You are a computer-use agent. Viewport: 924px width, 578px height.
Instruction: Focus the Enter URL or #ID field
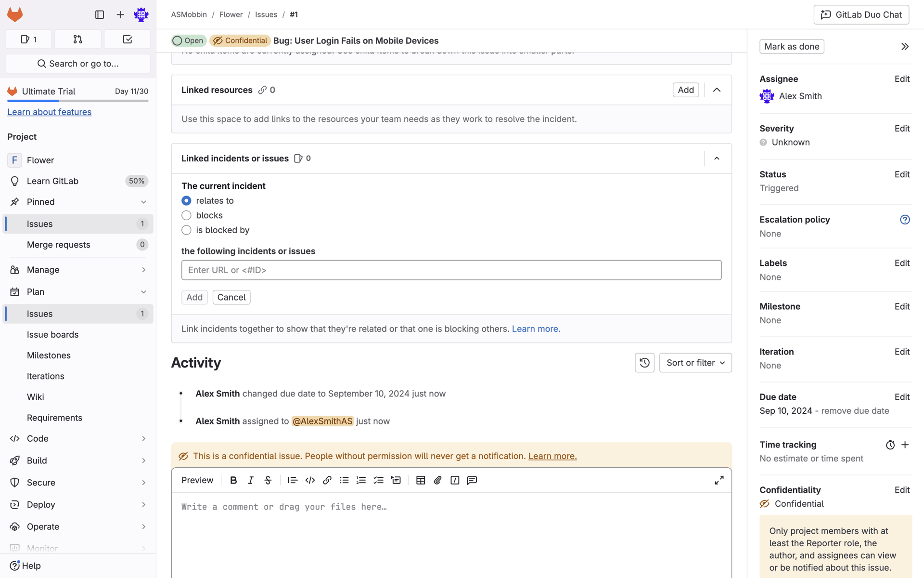click(451, 270)
